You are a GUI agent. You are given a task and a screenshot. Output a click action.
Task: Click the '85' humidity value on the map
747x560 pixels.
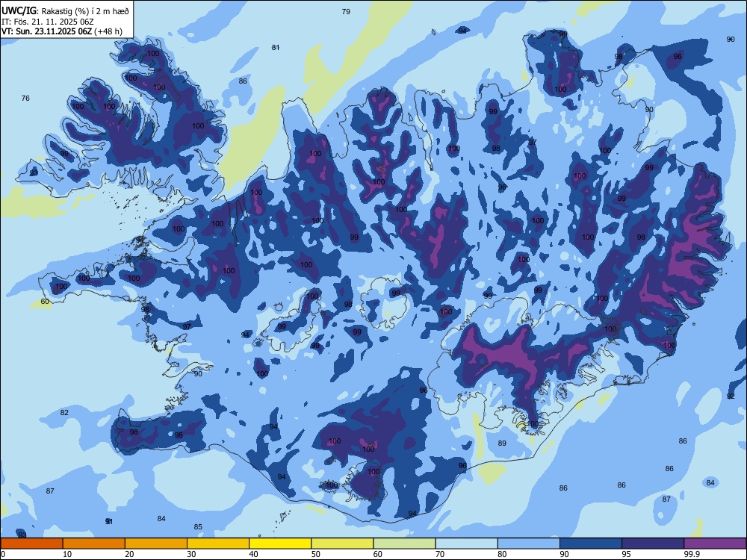(198, 526)
